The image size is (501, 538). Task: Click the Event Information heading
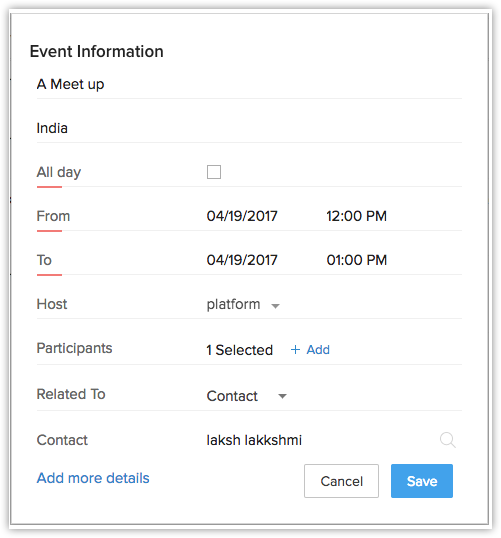tap(96, 51)
